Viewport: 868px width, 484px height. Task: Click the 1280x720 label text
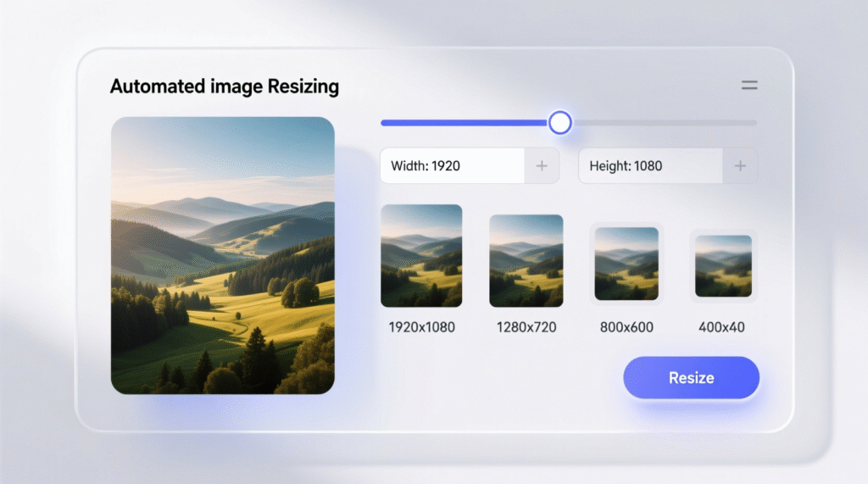[x=526, y=327]
